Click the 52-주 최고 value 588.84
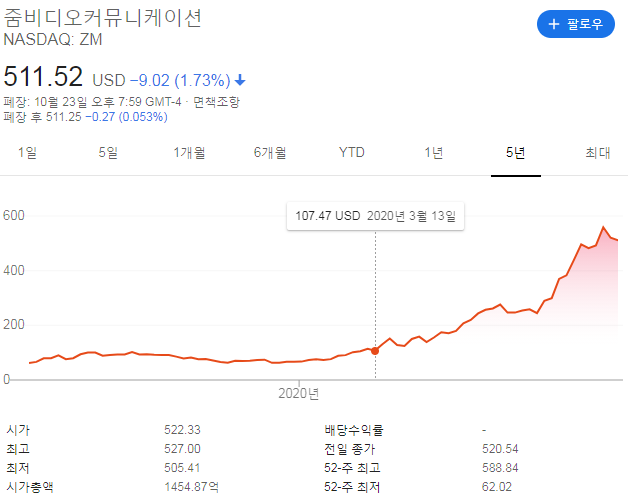The height and width of the screenshot is (499, 628). [500, 467]
